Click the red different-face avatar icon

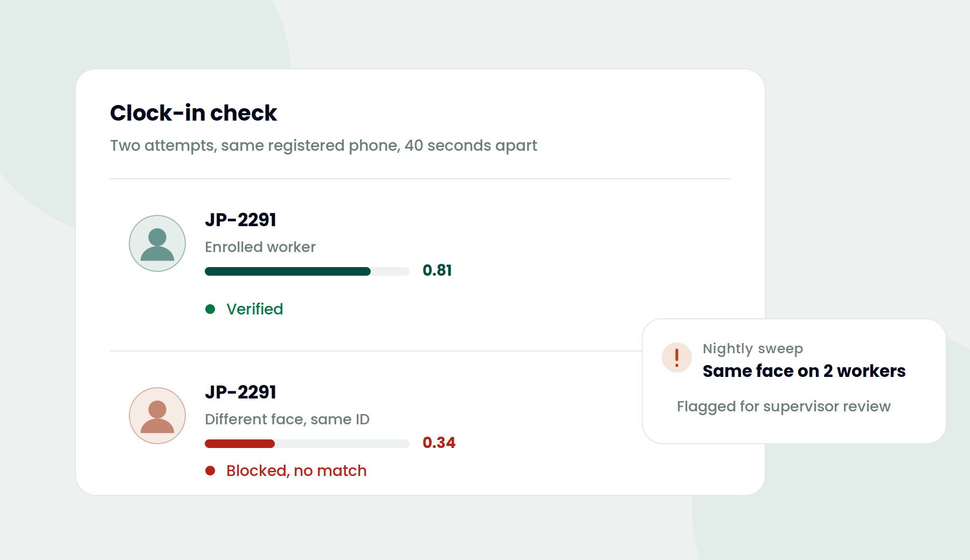click(157, 416)
